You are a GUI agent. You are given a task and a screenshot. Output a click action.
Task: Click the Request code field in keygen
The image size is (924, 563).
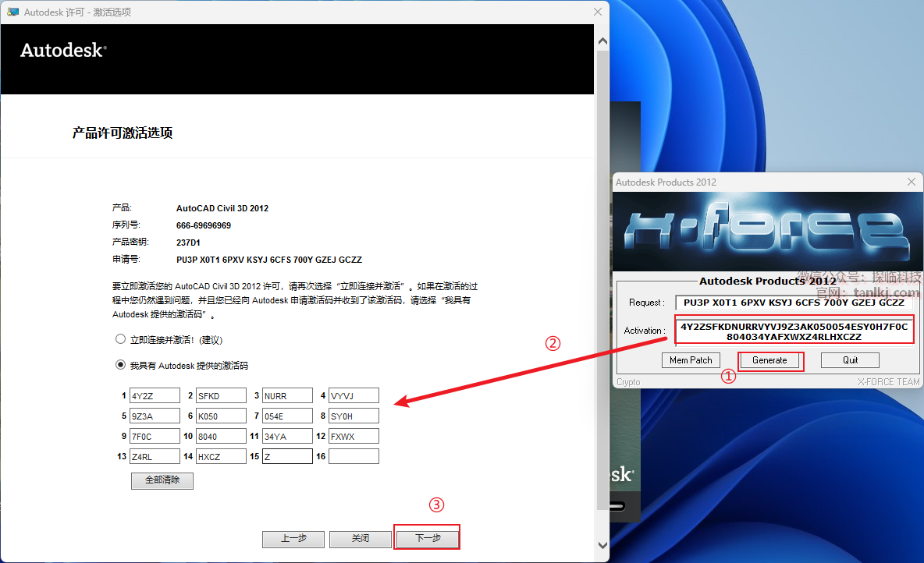click(793, 303)
